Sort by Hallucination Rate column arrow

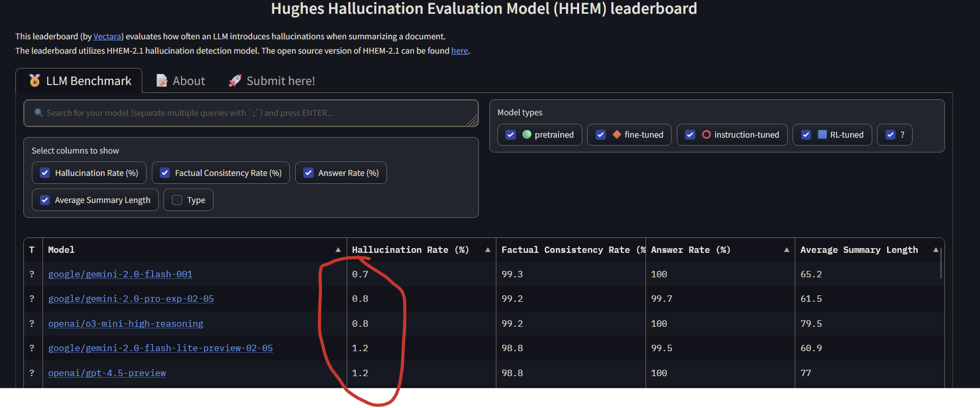488,250
